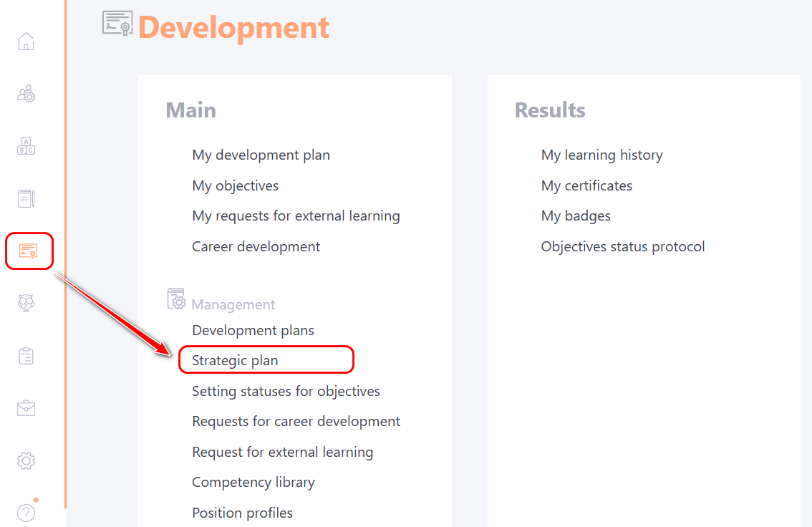The height and width of the screenshot is (527, 812).
Task: Open My development plan
Action: [x=261, y=155]
